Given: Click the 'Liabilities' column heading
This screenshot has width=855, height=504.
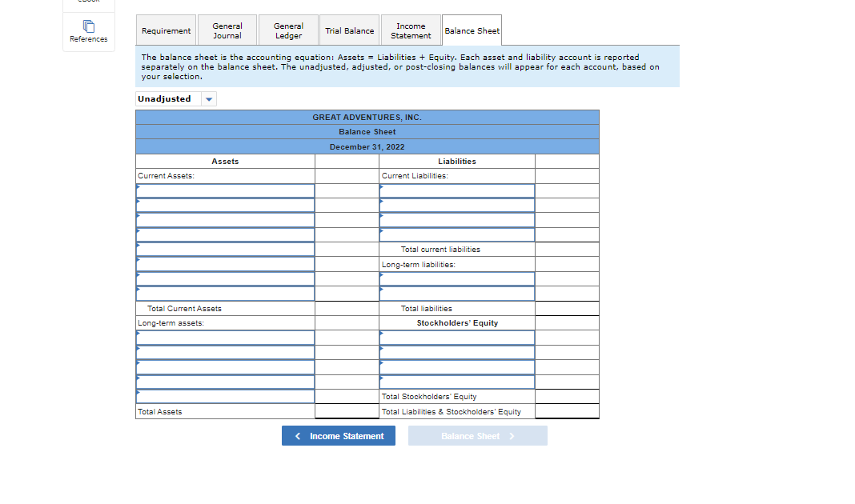Looking at the screenshot, I should click(457, 162).
